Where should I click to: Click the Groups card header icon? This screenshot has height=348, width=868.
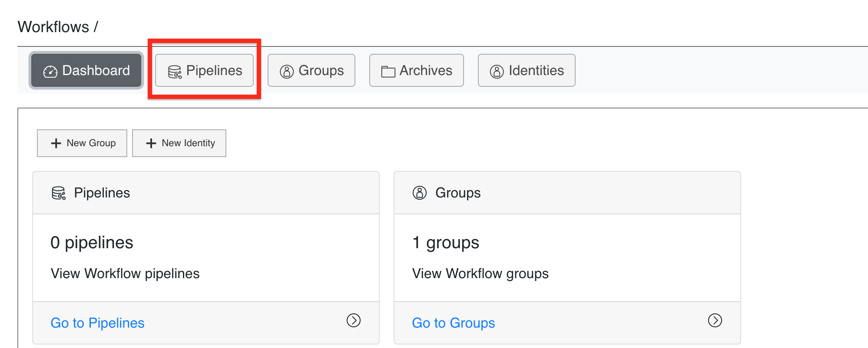(x=420, y=193)
